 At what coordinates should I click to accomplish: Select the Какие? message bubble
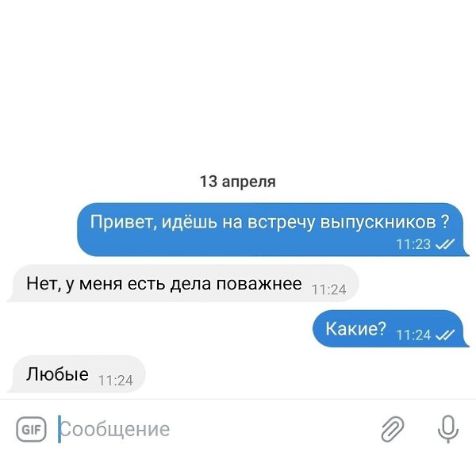[x=391, y=328]
